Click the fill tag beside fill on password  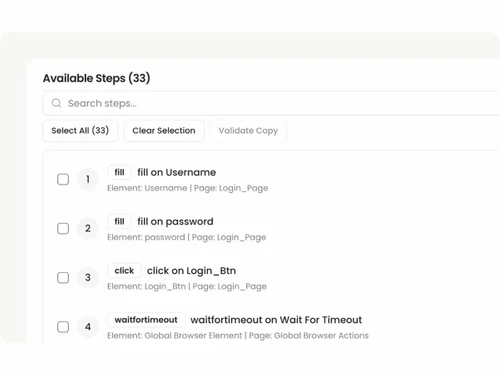click(x=119, y=221)
